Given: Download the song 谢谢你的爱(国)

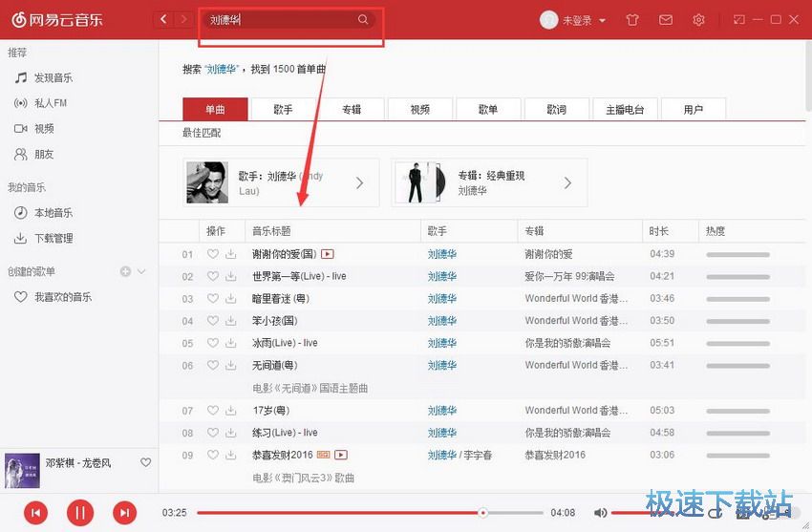Looking at the screenshot, I should pyautogui.click(x=231, y=254).
